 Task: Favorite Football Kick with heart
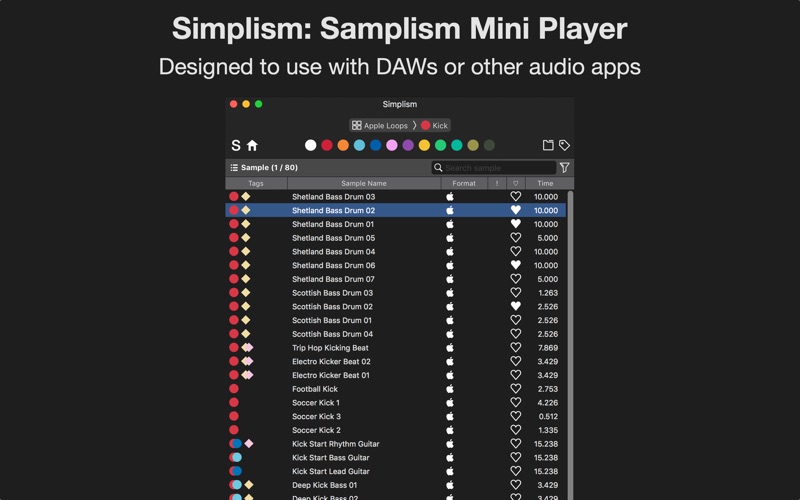pos(516,389)
